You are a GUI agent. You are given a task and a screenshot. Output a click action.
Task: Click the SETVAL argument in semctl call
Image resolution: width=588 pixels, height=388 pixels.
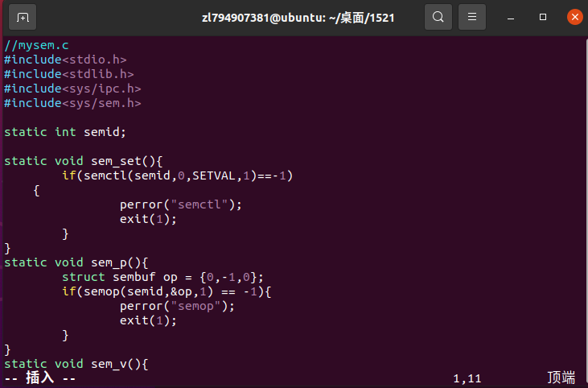click(214, 175)
